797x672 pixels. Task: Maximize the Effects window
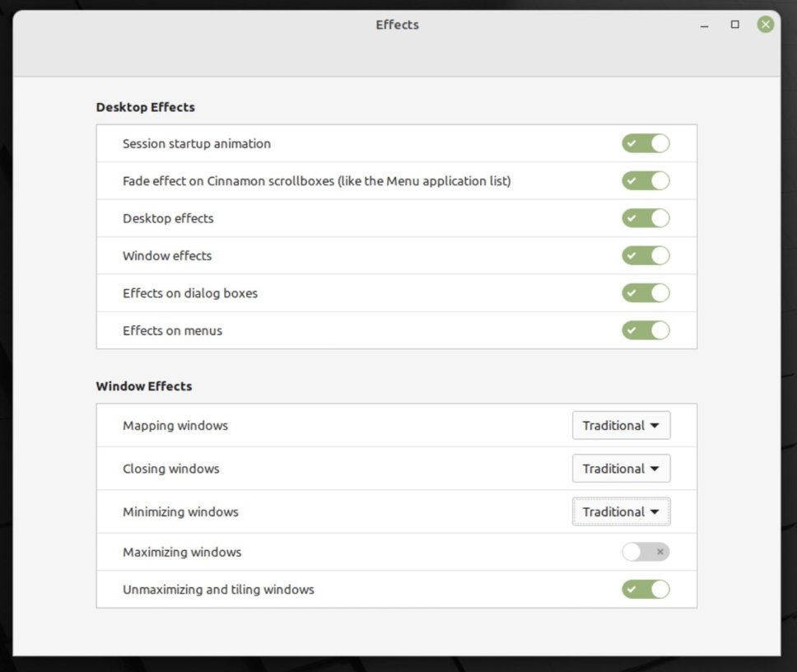point(735,25)
